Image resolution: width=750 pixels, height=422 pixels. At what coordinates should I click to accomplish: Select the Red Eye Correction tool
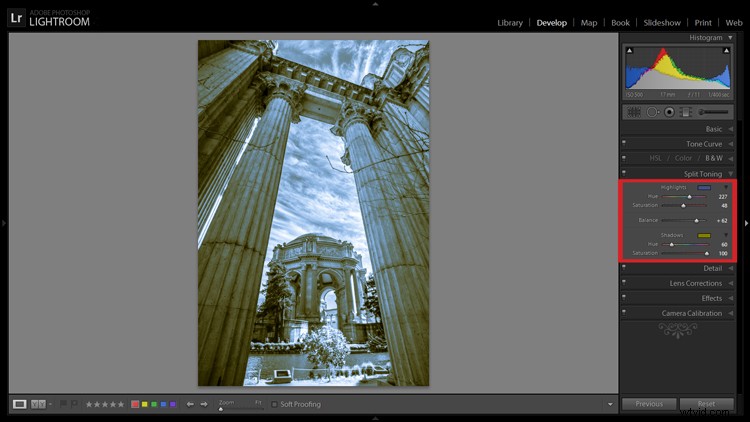669,112
